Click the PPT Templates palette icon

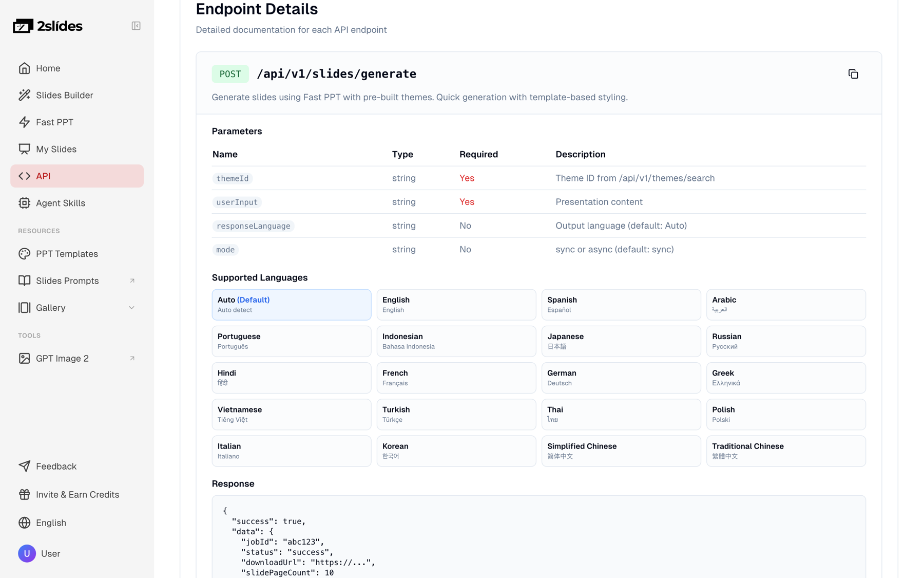pos(24,254)
